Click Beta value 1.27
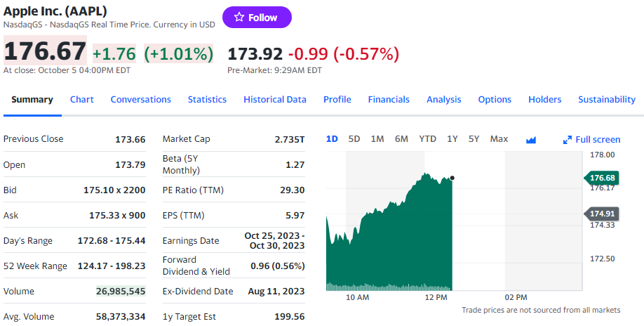 coord(295,165)
